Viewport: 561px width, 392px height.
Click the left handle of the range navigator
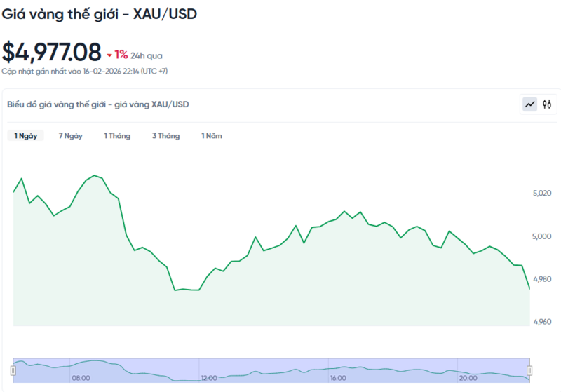(x=13, y=370)
